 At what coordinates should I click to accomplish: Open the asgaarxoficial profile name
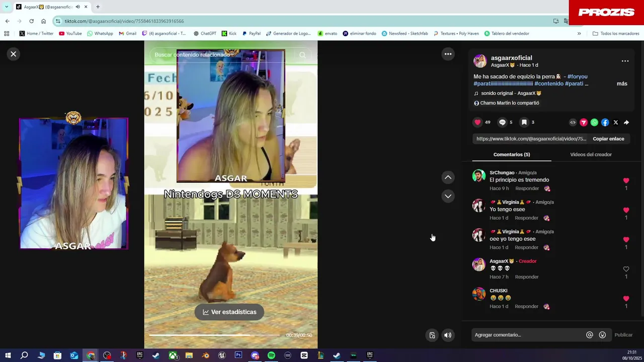coord(511,58)
